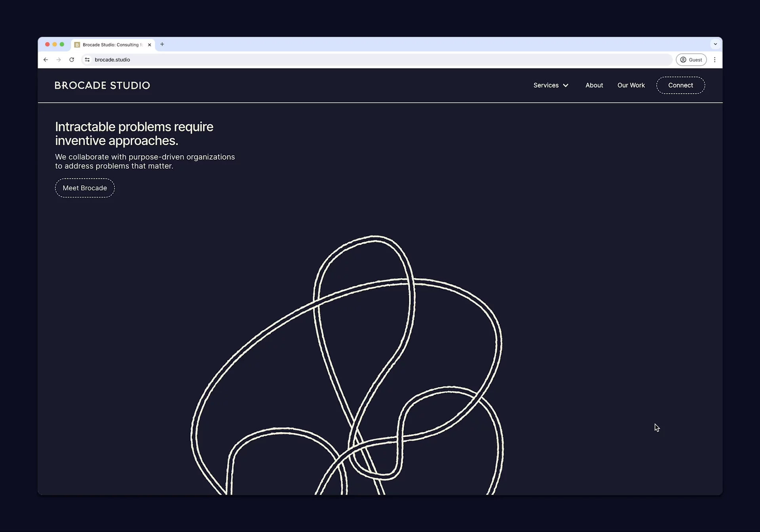Open the Chrome three-dot menu
The width and height of the screenshot is (760, 532).
[714, 60]
